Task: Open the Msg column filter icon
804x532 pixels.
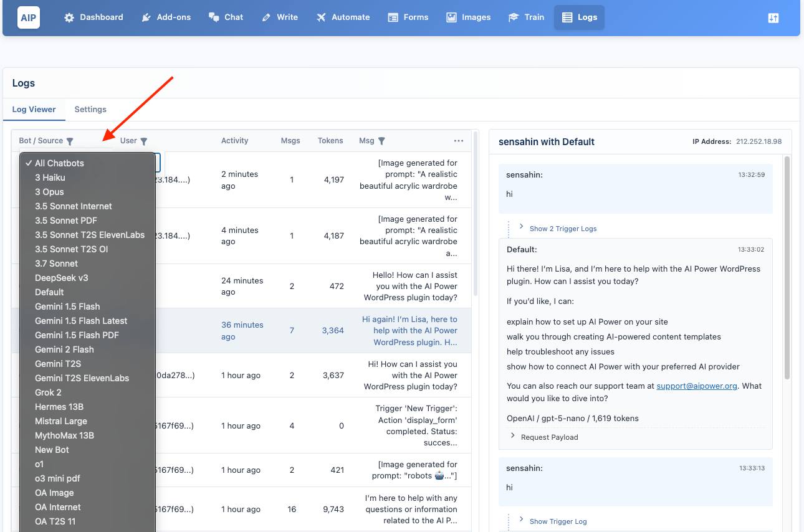Action: click(381, 141)
